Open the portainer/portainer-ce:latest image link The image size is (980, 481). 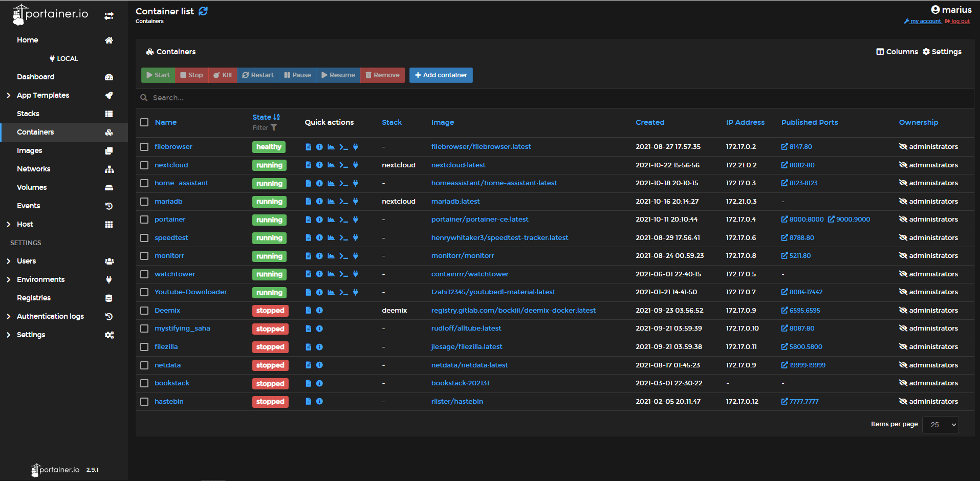coord(480,220)
